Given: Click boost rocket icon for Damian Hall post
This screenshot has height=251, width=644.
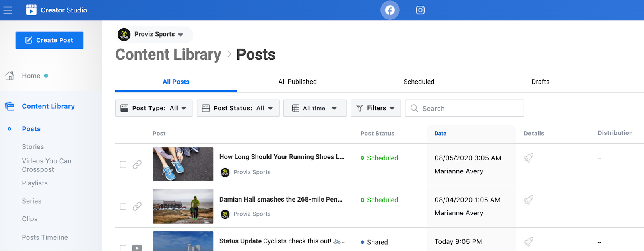Looking at the screenshot, I should [528, 200].
